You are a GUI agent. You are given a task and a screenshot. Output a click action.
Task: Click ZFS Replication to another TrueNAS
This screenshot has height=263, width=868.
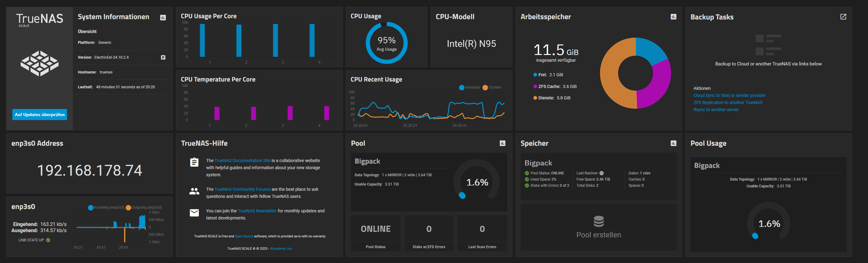pos(728,102)
